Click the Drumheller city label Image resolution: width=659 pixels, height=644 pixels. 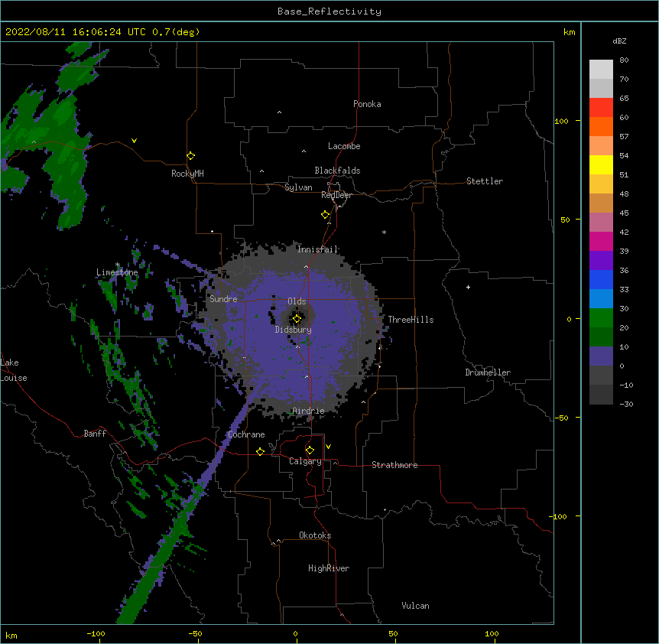click(x=488, y=372)
